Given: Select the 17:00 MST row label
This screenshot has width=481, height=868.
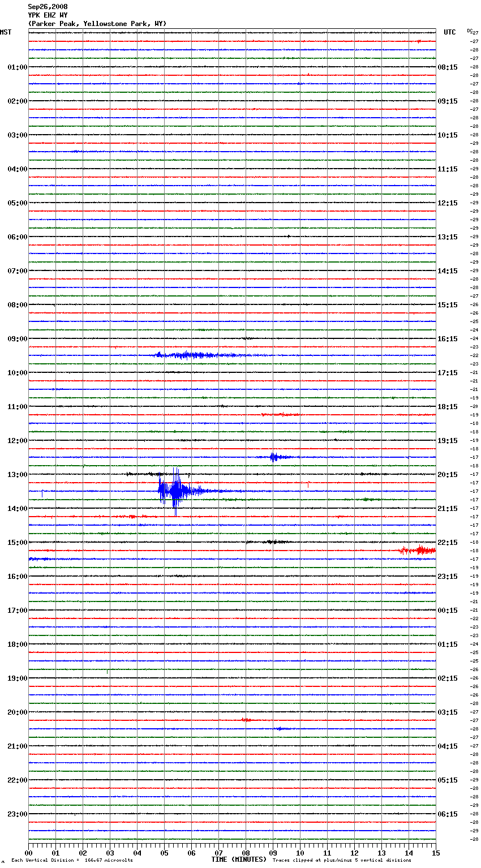Looking at the screenshot, I should coord(18,611).
